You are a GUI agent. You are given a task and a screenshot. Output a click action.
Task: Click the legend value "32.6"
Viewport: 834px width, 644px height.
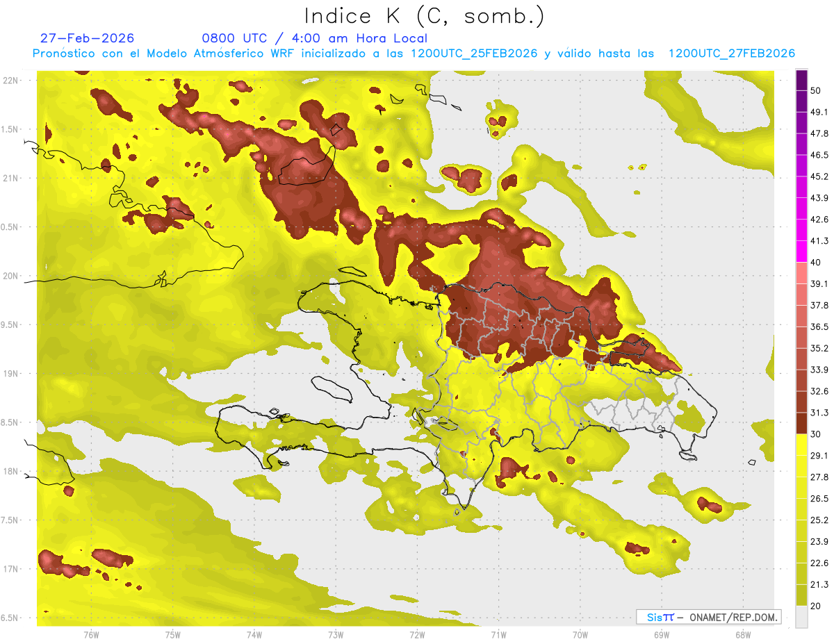[x=819, y=391]
